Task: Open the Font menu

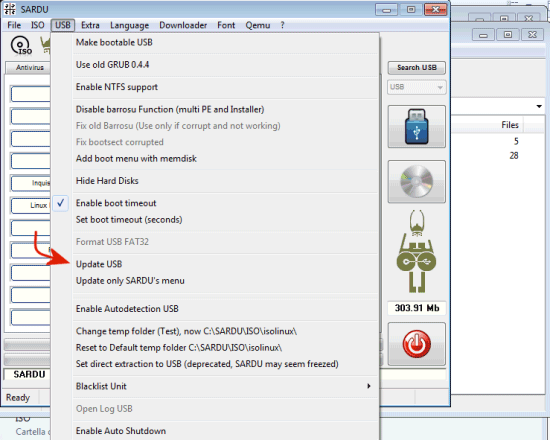Action: [226, 25]
